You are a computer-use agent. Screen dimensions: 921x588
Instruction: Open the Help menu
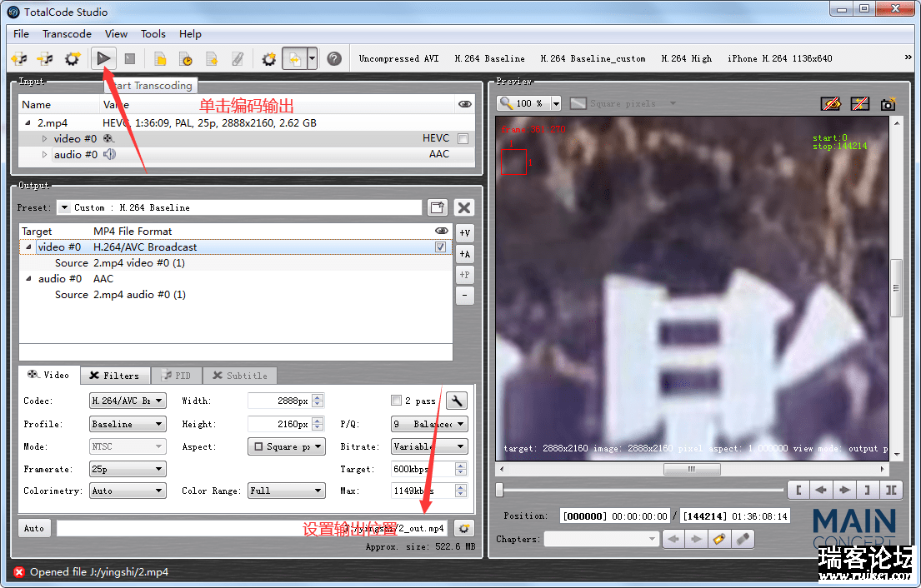click(190, 34)
